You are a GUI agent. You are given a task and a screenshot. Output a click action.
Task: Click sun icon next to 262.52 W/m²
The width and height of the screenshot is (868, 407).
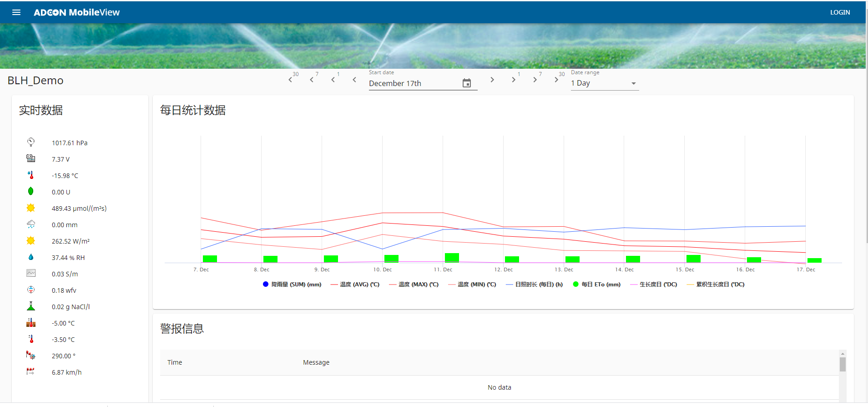[x=31, y=240]
